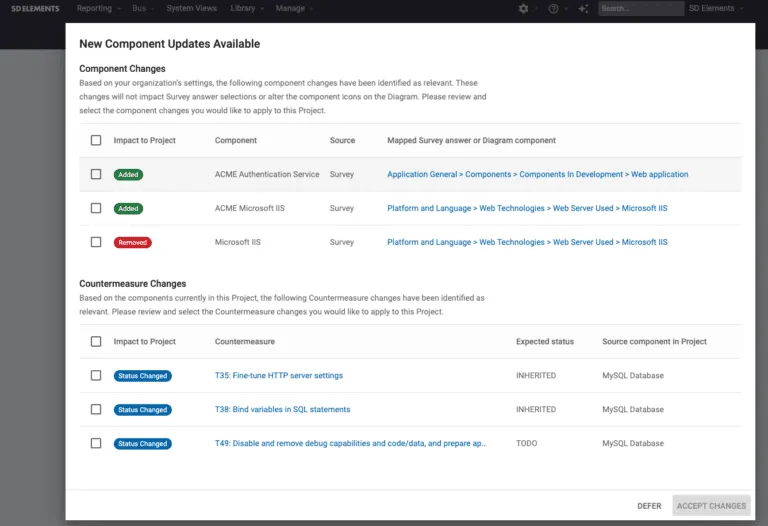Open T38: Bind variables in SQL statements link
Image resolution: width=768 pixels, height=526 pixels.
pyautogui.click(x=282, y=409)
